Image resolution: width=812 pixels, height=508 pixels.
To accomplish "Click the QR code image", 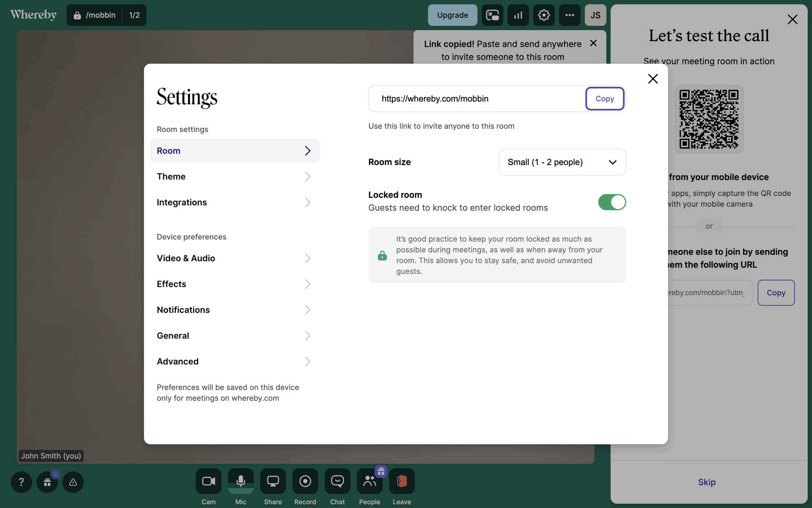I will pos(709,119).
